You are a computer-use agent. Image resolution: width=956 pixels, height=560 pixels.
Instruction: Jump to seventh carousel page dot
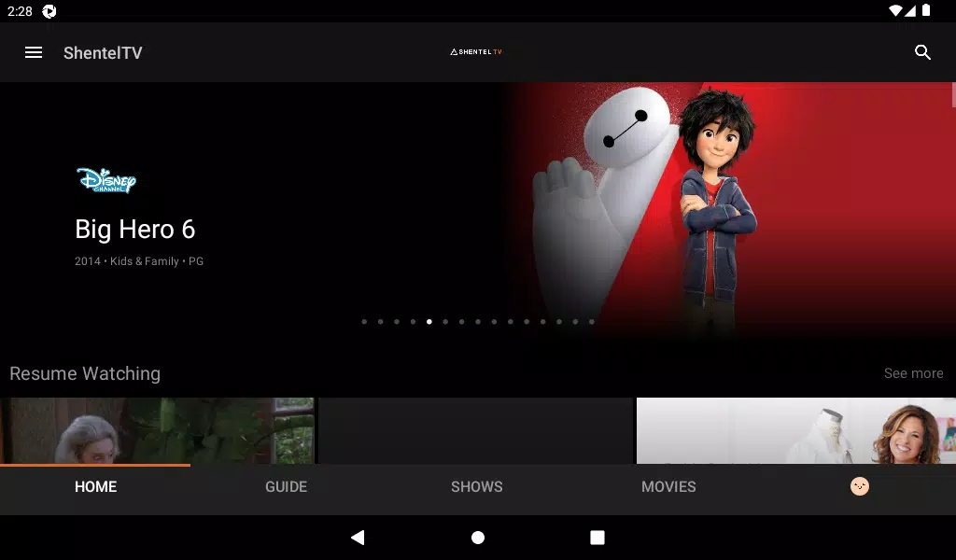coord(461,322)
